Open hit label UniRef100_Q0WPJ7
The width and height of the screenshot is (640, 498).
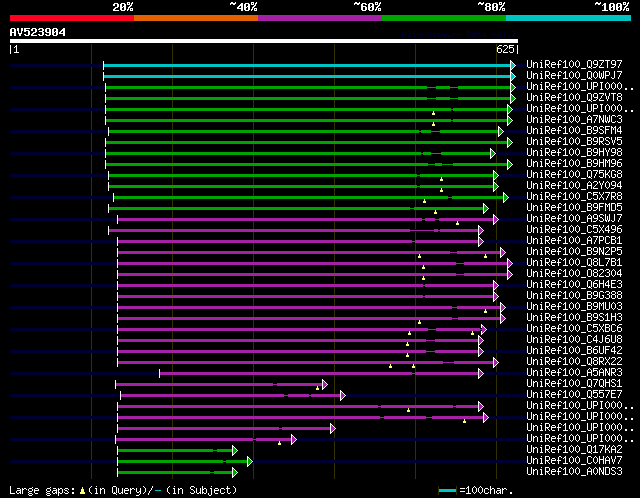point(574,75)
